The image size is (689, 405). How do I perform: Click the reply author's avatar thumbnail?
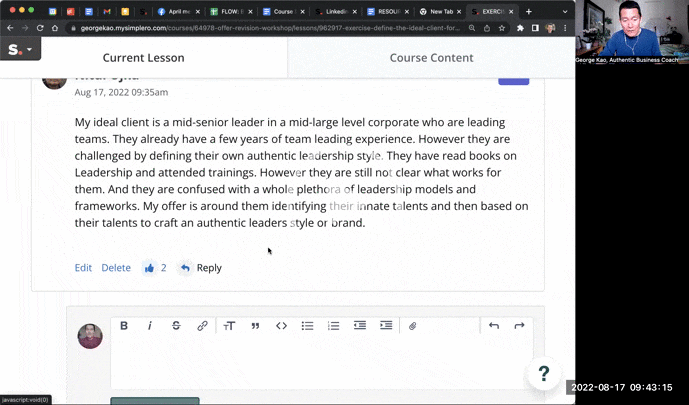(x=90, y=336)
